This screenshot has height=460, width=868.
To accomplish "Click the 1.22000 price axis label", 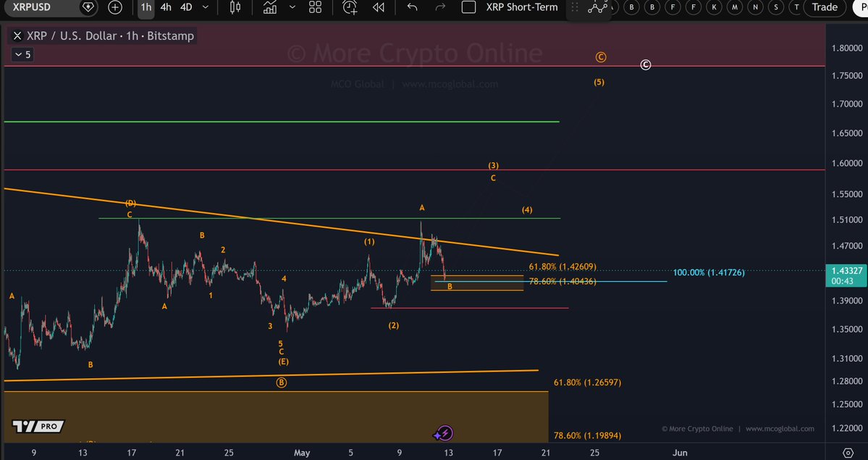I will click(847, 428).
